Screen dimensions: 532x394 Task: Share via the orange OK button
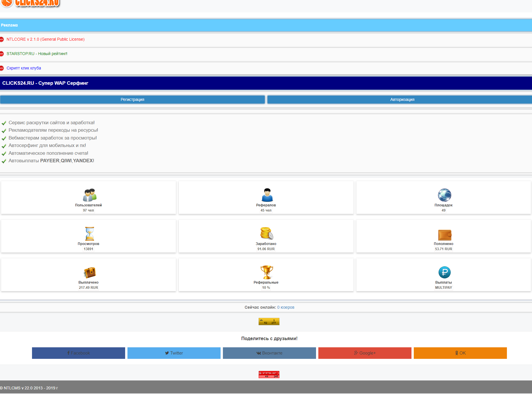click(460, 353)
